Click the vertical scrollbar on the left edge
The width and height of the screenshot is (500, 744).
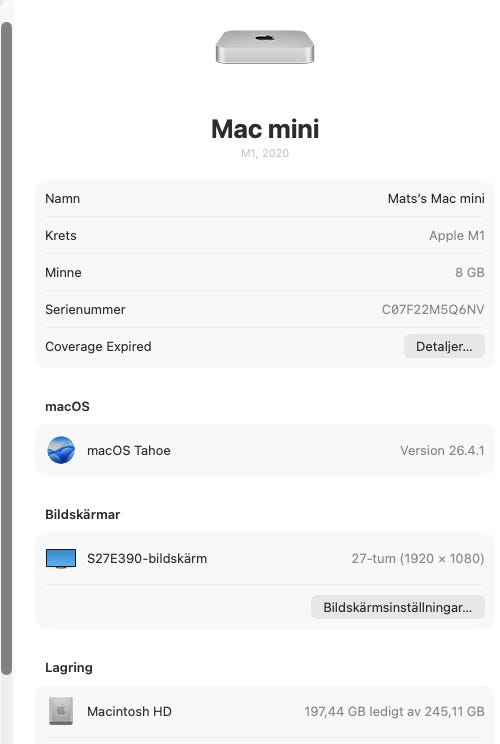(x=6, y=349)
